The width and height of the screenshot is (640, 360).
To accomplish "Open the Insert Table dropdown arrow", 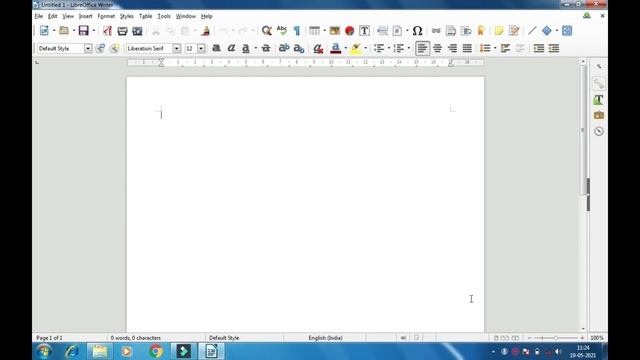I will click(324, 31).
